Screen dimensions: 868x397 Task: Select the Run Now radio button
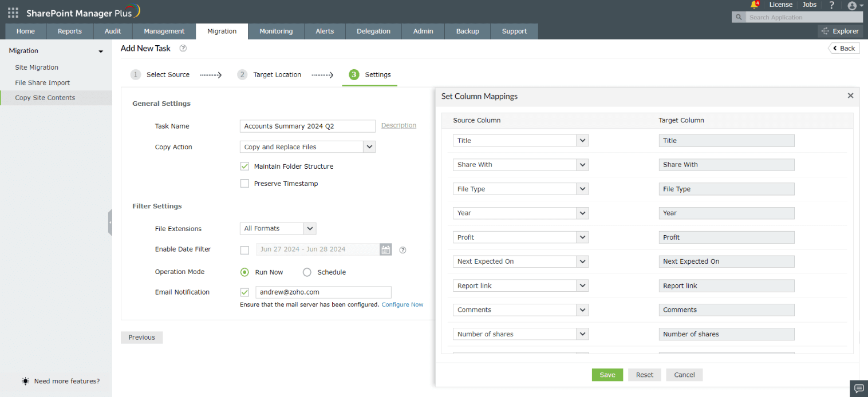click(244, 272)
